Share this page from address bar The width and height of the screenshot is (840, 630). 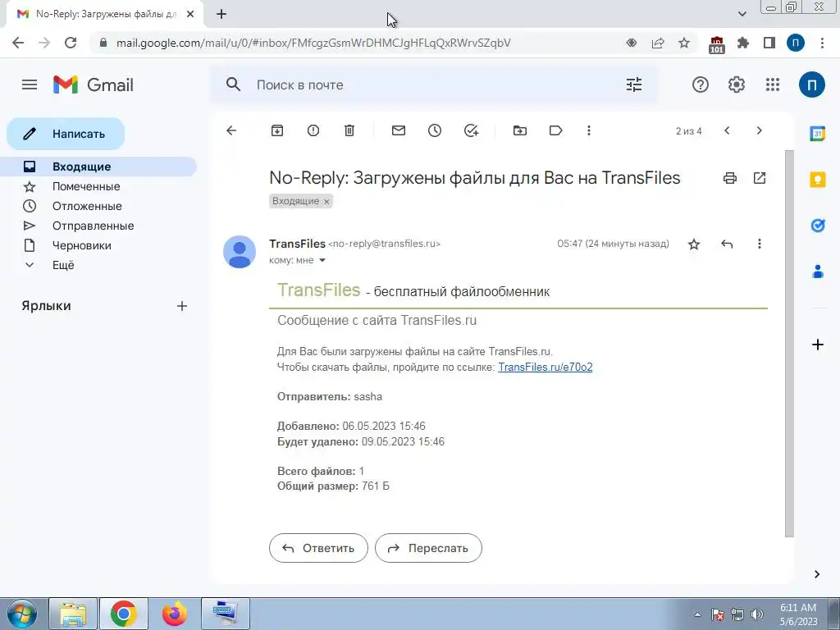point(658,43)
